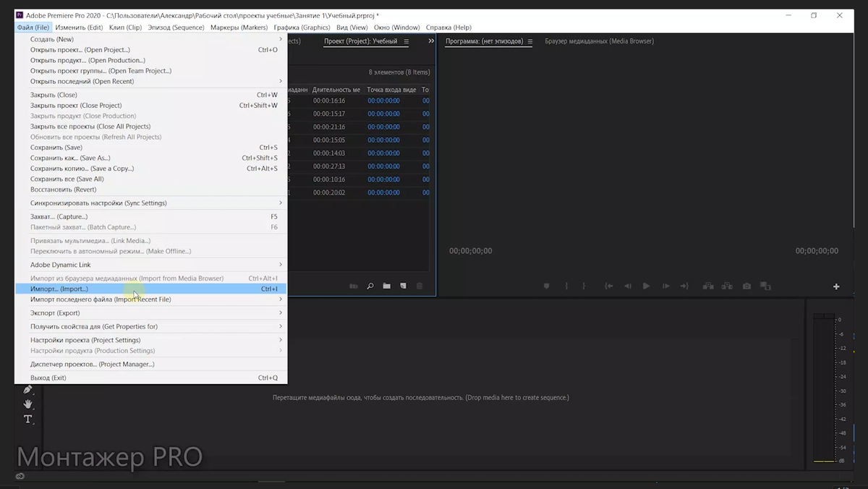Choose Сохранить (Save) menu entry
868x489 pixels.
pos(150,148)
